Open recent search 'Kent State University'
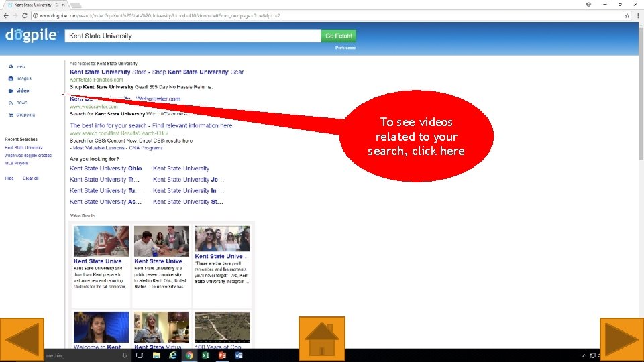644x362 pixels. pyautogui.click(x=24, y=147)
